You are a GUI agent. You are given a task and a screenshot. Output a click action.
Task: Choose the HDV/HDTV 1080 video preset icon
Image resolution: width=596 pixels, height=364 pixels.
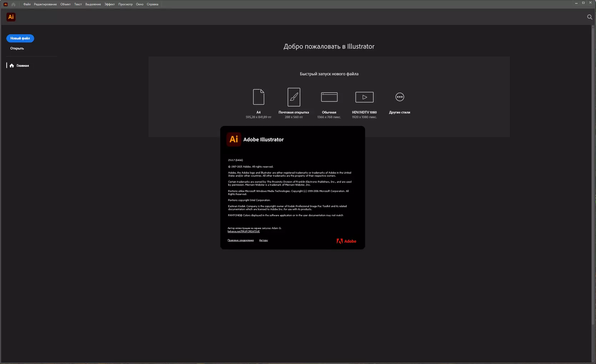[x=364, y=97]
